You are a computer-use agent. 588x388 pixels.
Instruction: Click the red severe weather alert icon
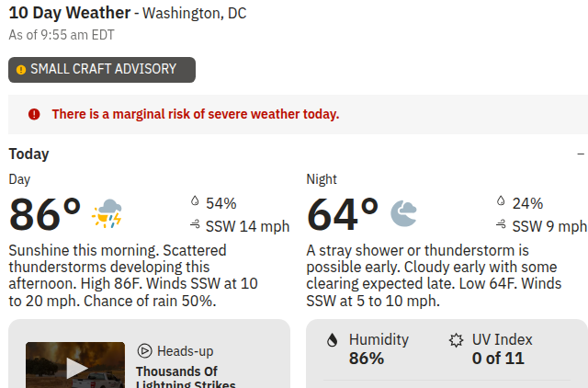(x=34, y=114)
